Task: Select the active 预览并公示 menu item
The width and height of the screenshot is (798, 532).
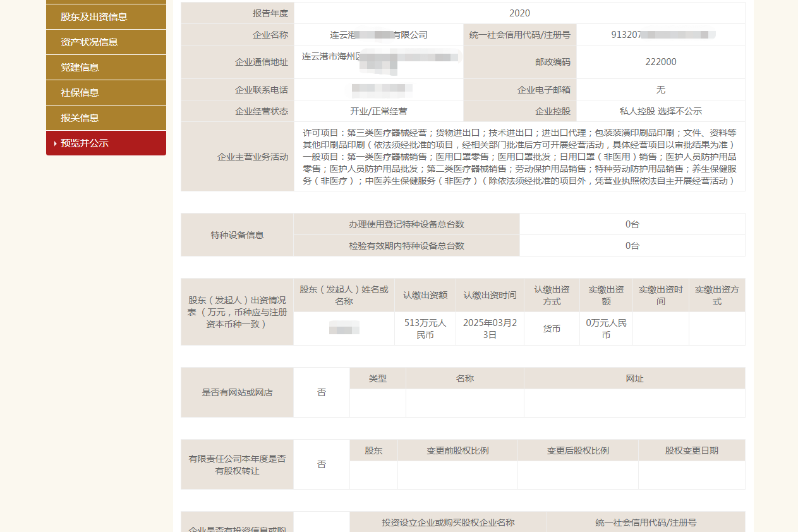Action: [106, 143]
